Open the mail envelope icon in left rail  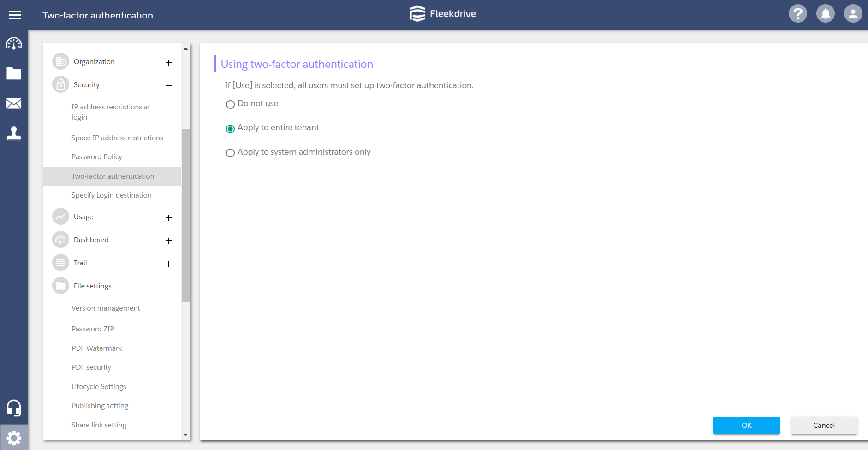(x=14, y=103)
